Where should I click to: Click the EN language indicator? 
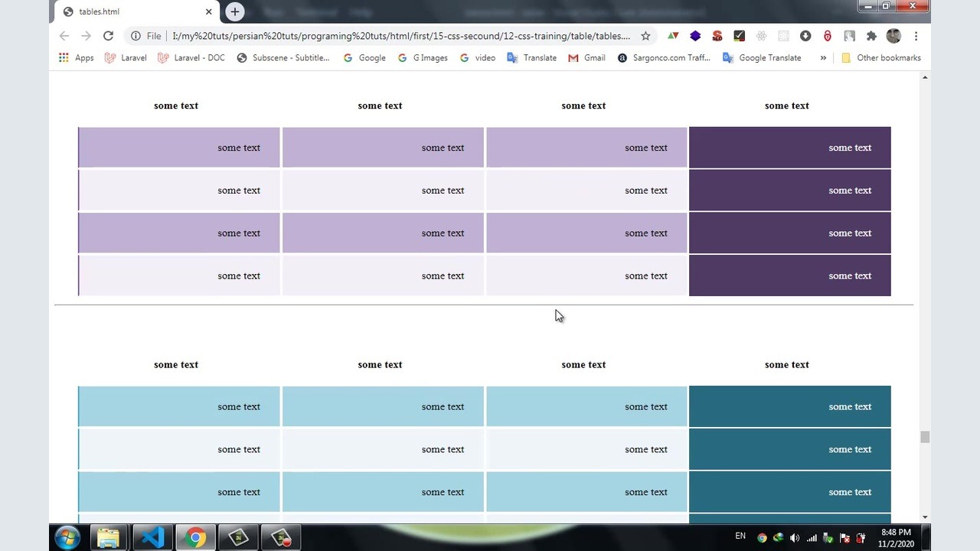pos(740,536)
